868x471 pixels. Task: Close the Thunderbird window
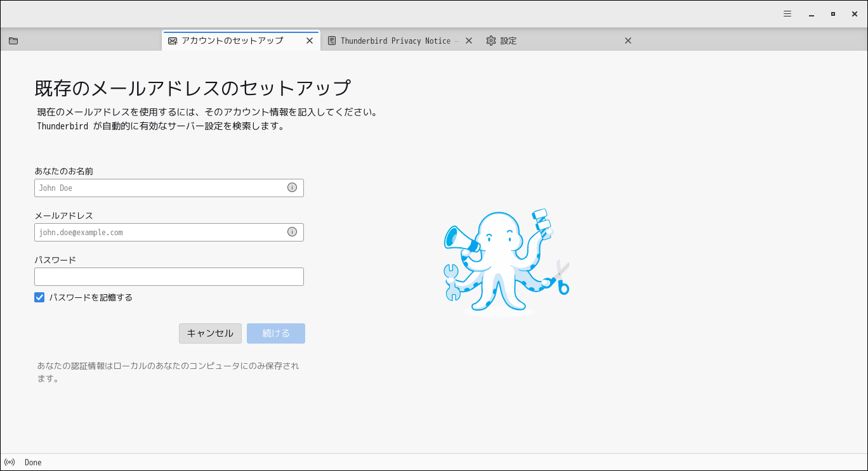(855, 14)
